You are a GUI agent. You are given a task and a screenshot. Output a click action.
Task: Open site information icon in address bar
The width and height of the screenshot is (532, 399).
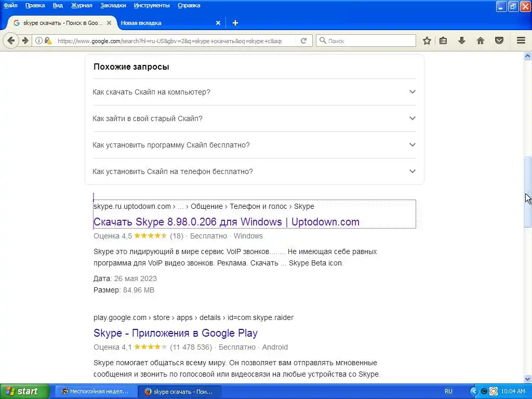tap(39, 41)
